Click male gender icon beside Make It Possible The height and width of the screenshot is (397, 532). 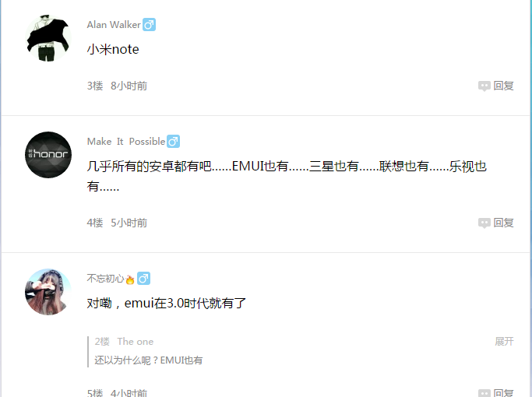pos(173,142)
